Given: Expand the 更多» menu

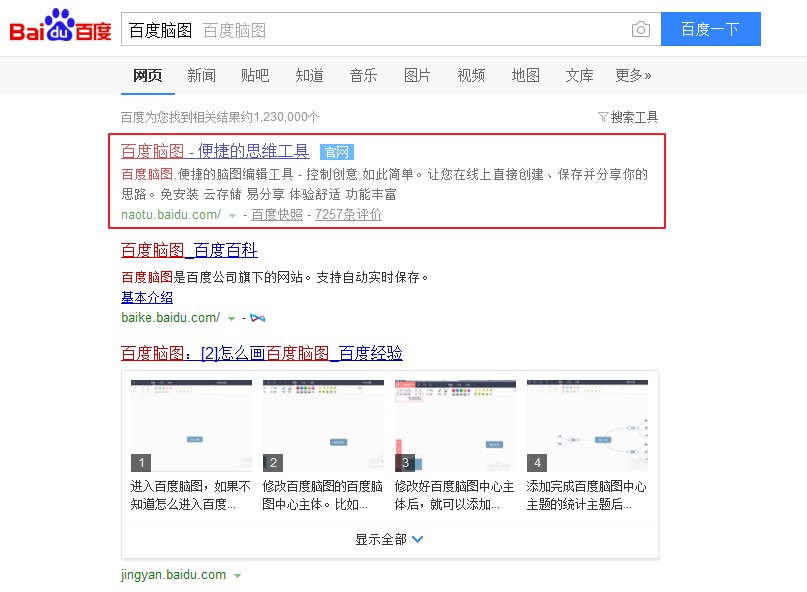Looking at the screenshot, I should [x=634, y=76].
